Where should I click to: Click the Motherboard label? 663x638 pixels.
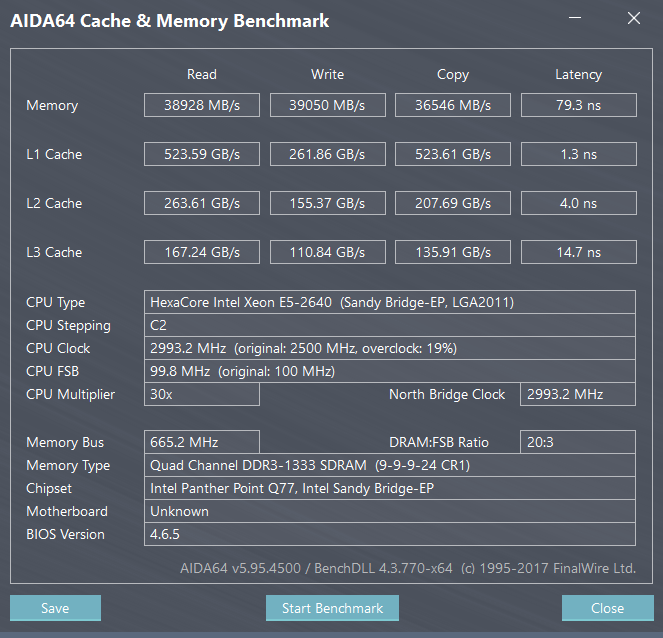pos(67,511)
